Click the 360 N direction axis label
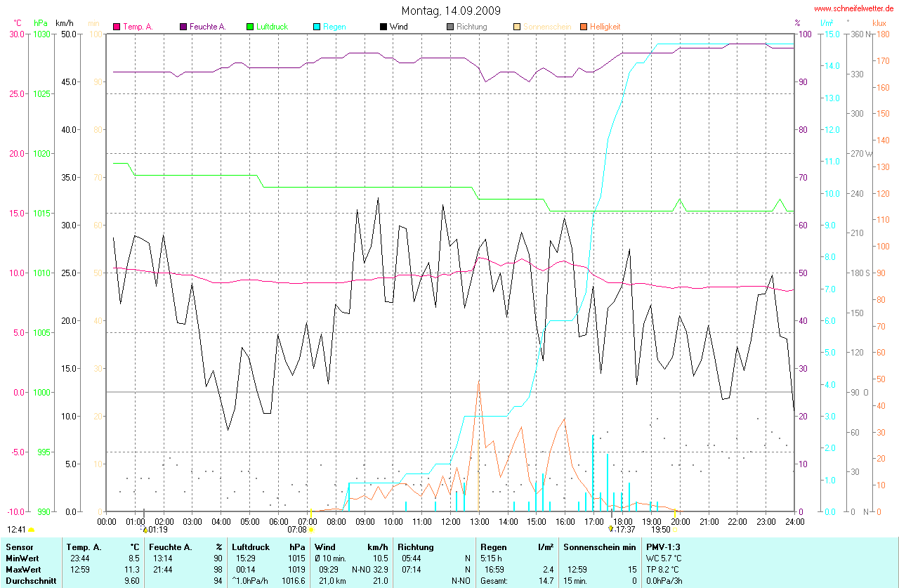Image resolution: width=899 pixels, height=588 pixels. [859, 34]
